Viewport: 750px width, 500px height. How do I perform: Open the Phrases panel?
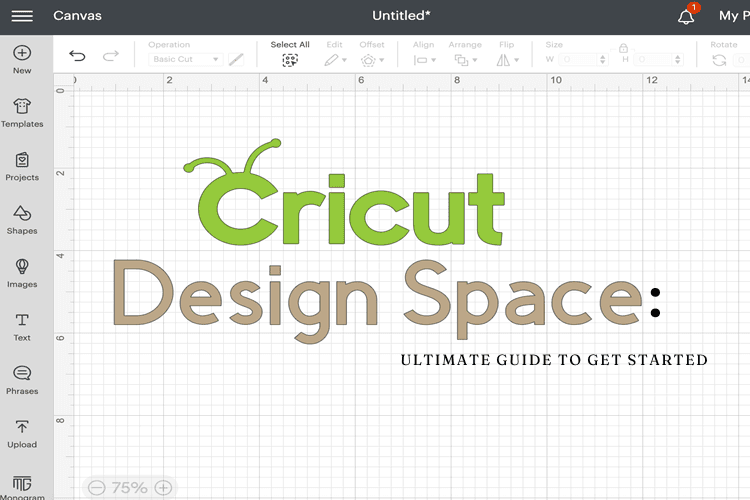[x=22, y=379]
